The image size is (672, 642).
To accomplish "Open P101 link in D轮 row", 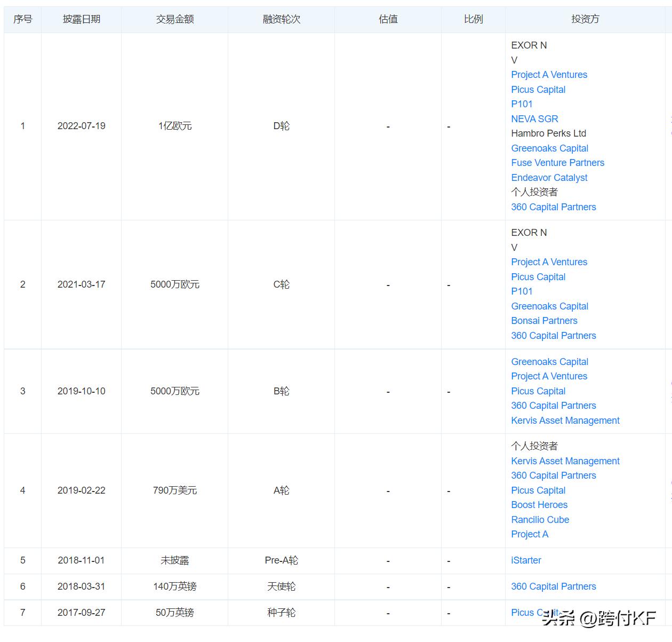I will click(522, 104).
